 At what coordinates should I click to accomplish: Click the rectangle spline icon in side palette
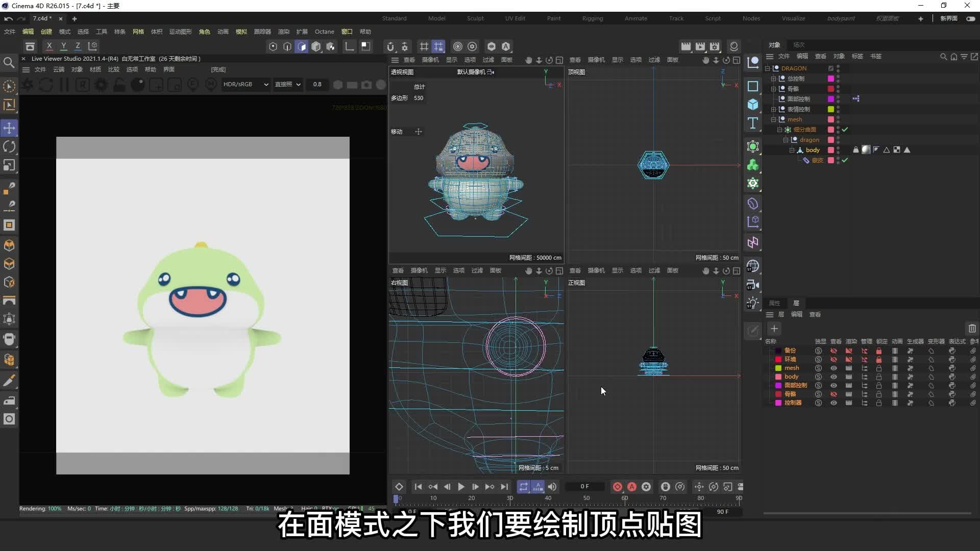(753, 86)
